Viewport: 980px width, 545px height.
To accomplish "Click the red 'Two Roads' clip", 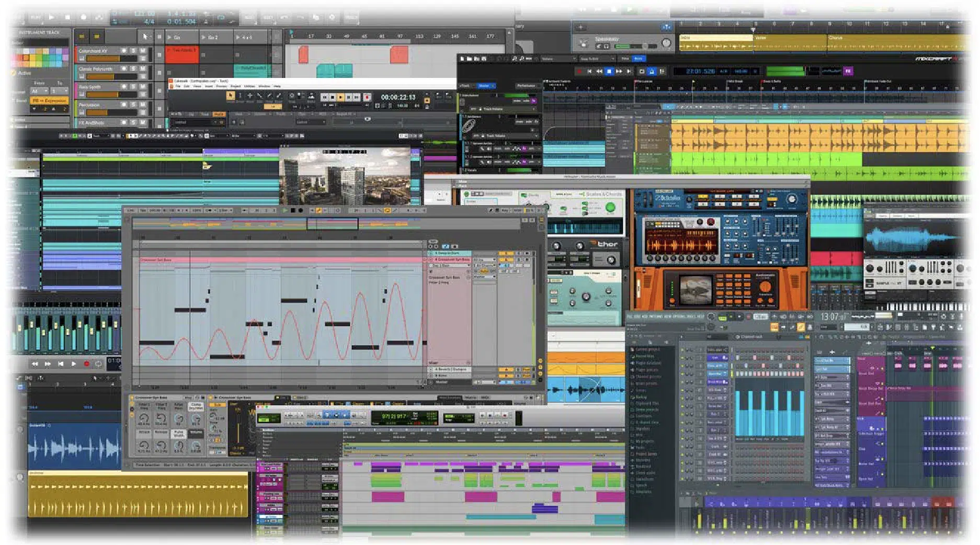I will [183, 54].
